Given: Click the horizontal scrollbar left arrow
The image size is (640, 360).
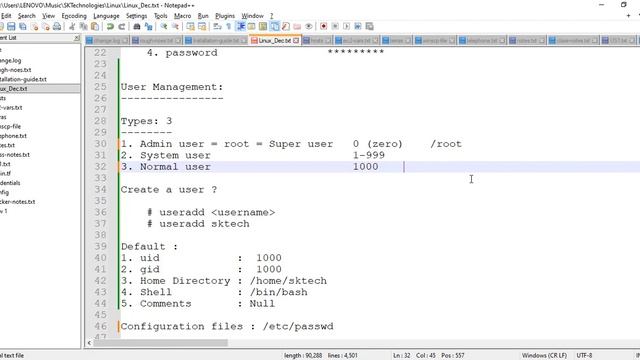Looking at the screenshot, I should coord(89,343).
